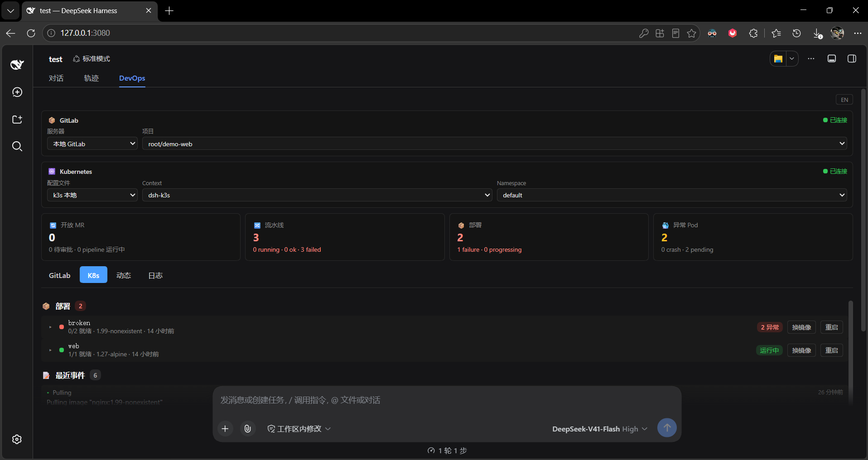
Task: Open the Namespace default dropdown
Action: (x=672, y=195)
